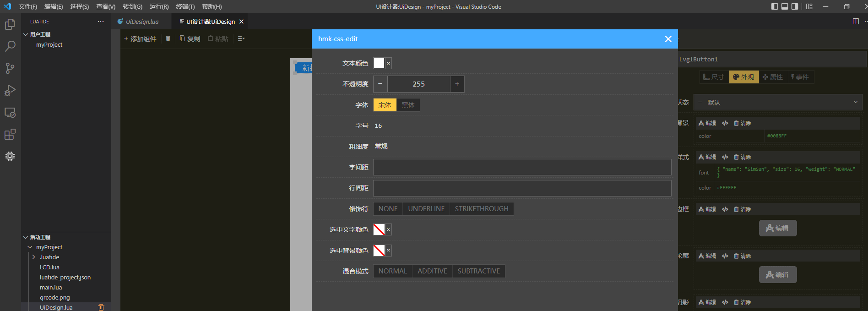Click the trash icon in designer toolbar
Image resolution: width=868 pixels, height=311 pixels.
coord(168,38)
